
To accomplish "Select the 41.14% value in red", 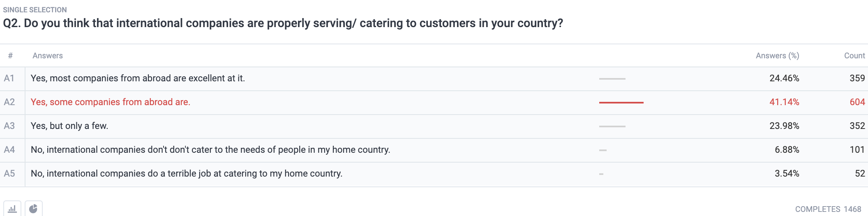I will [784, 102].
